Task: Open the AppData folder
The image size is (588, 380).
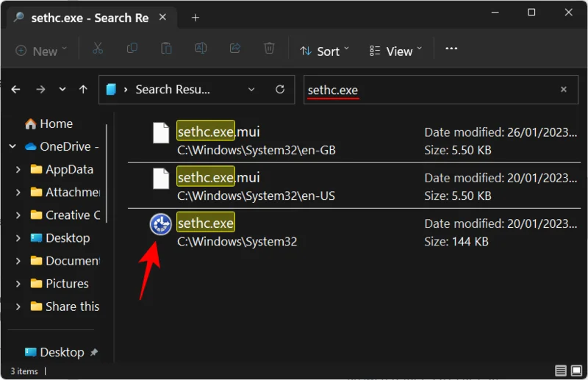Action: click(62, 169)
